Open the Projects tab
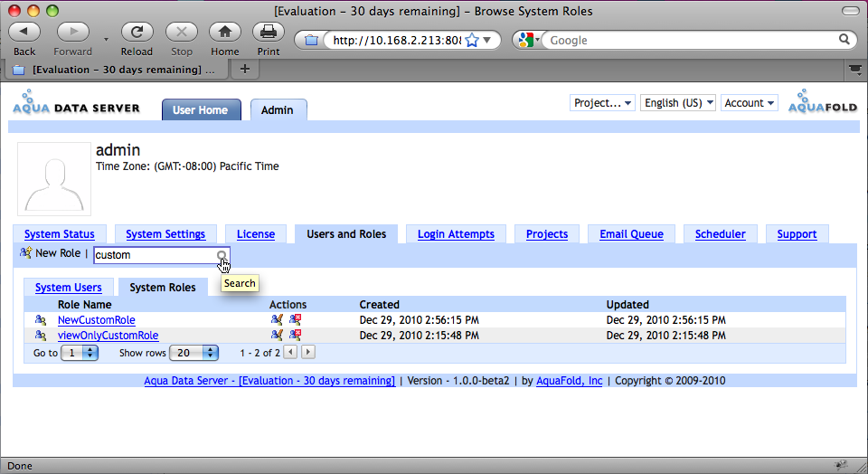The width and height of the screenshot is (868, 474). click(547, 234)
